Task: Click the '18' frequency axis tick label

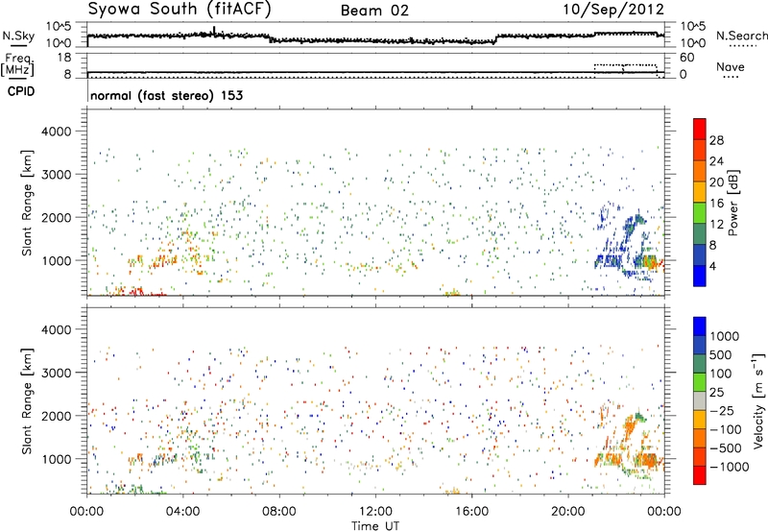Action: (x=64, y=58)
